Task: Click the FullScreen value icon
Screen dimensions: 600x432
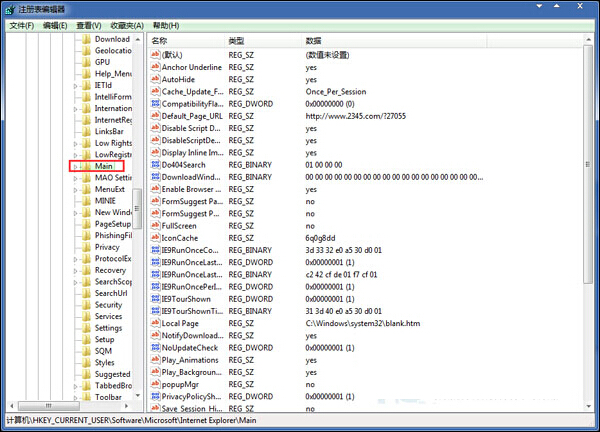Action: point(155,225)
